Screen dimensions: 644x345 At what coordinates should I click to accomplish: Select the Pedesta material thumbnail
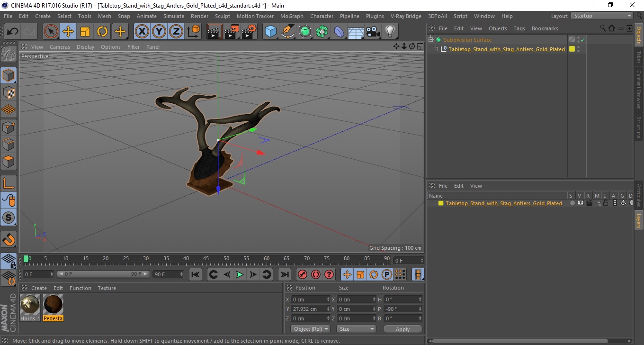click(x=53, y=304)
